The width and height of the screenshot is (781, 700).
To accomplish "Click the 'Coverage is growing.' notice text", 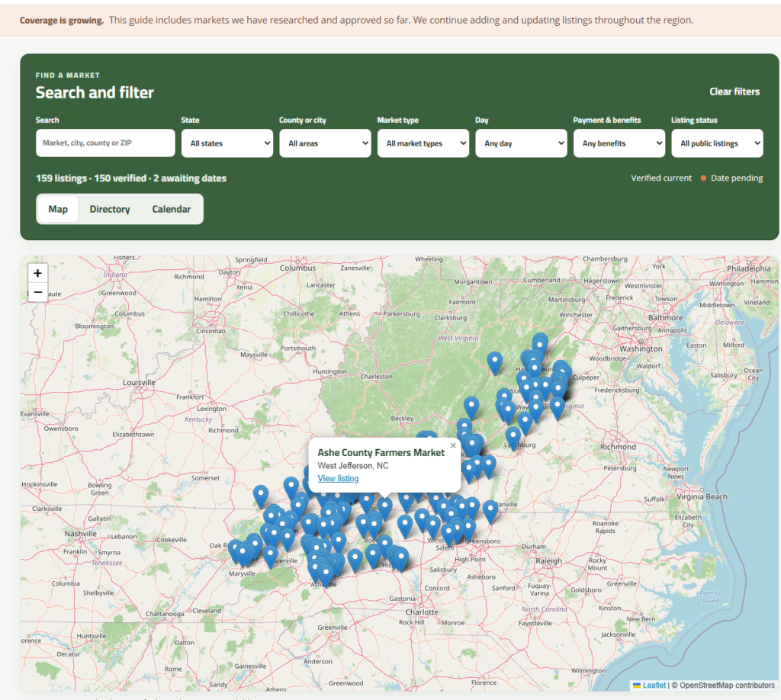I will 62,21.
